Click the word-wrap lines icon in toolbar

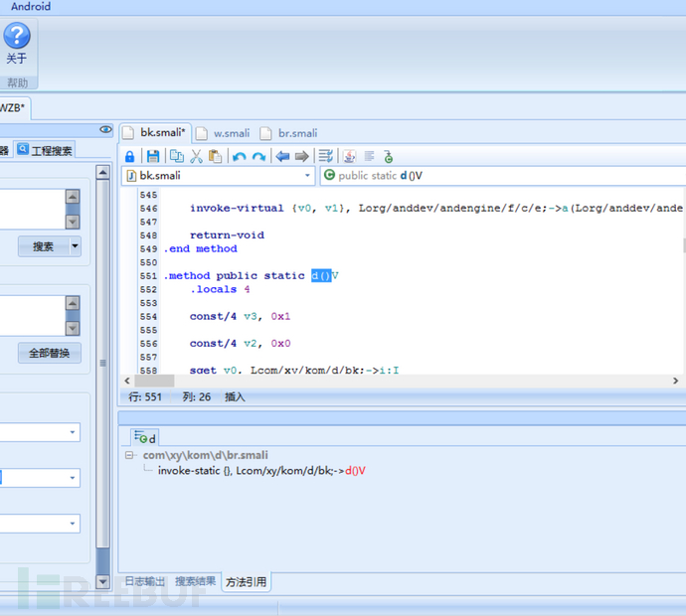coord(325,156)
